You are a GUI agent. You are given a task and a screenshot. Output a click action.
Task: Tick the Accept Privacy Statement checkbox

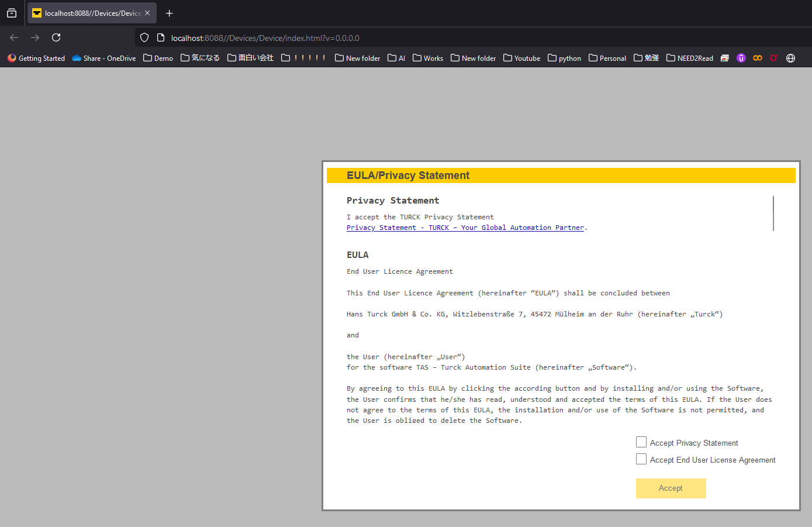(x=641, y=442)
